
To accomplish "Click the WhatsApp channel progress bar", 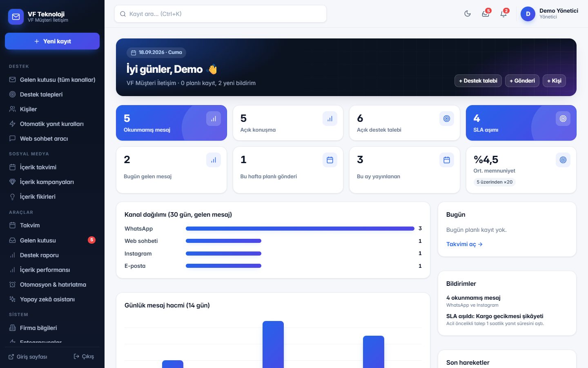I will [x=300, y=229].
